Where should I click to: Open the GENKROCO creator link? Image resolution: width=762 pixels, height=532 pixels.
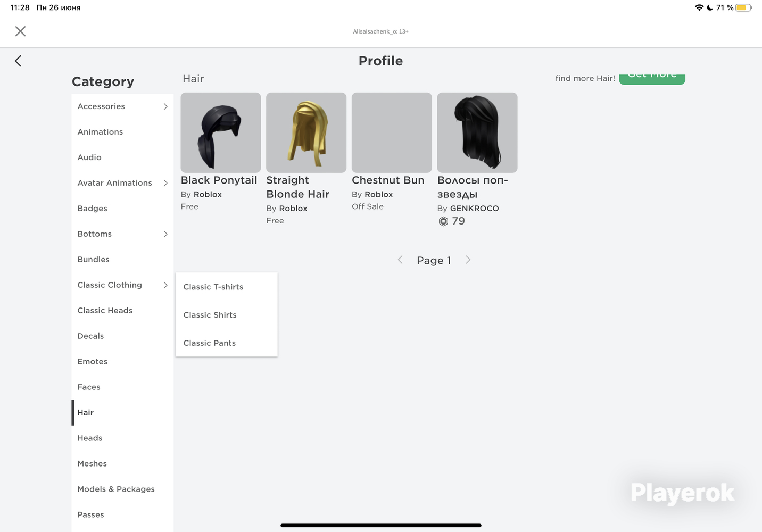[475, 209]
